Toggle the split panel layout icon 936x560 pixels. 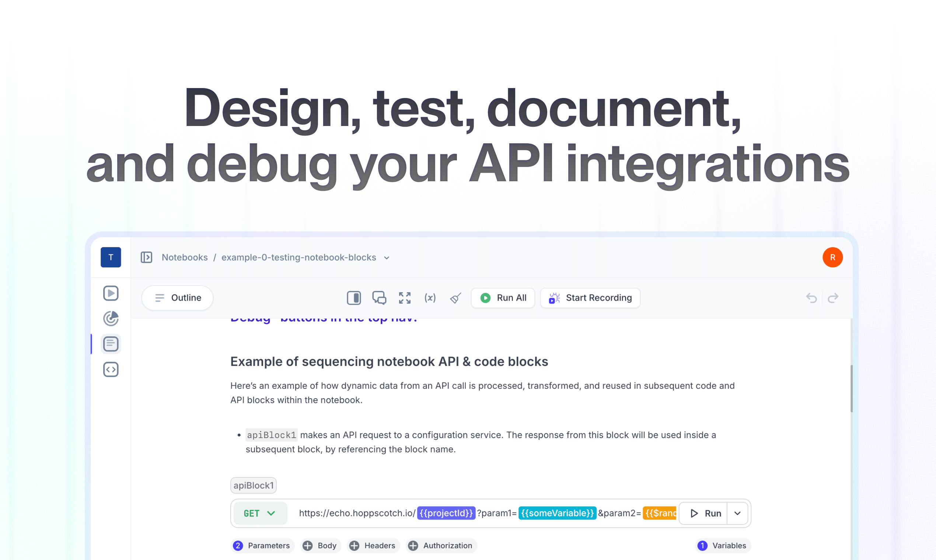click(x=354, y=298)
